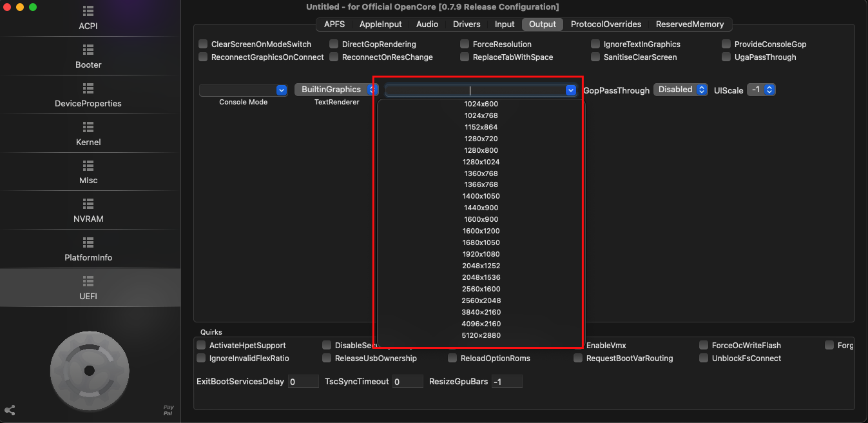Enable ReleaseUsbOwnership quirk
Screen dimensions: 868x423
[327, 359]
